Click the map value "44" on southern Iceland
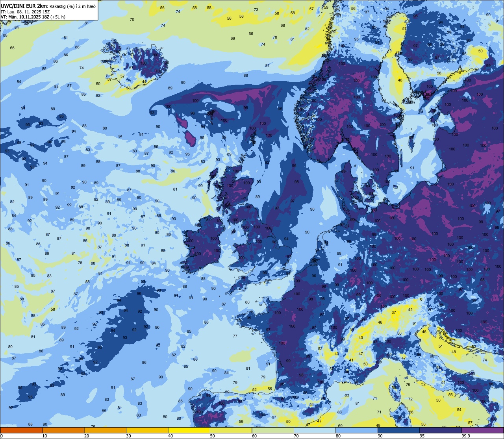Viewport: 504px width, 439px height. click(x=145, y=82)
